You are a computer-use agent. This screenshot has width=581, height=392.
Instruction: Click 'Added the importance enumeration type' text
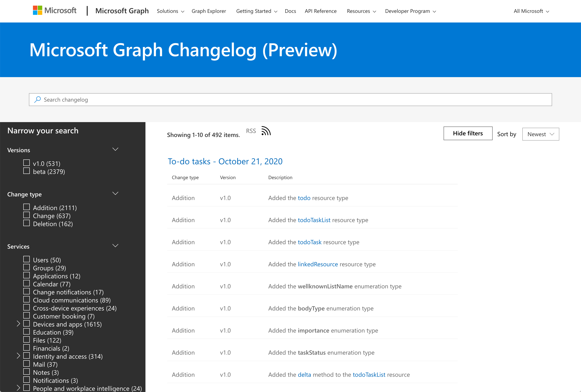pyautogui.click(x=323, y=331)
